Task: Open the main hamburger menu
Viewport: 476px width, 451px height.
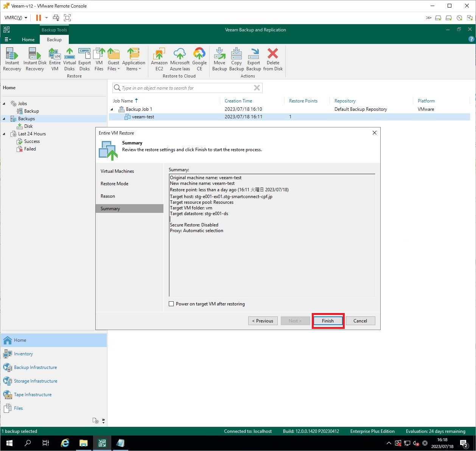Action: click(8, 40)
